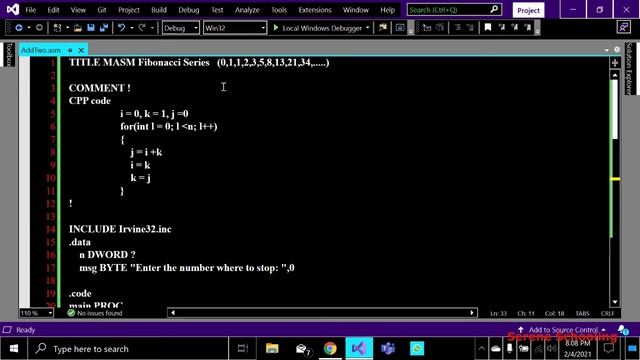Image resolution: width=640 pixels, height=360 pixels.
Task: Click the comment out lines icon
Action: coord(458,28)
